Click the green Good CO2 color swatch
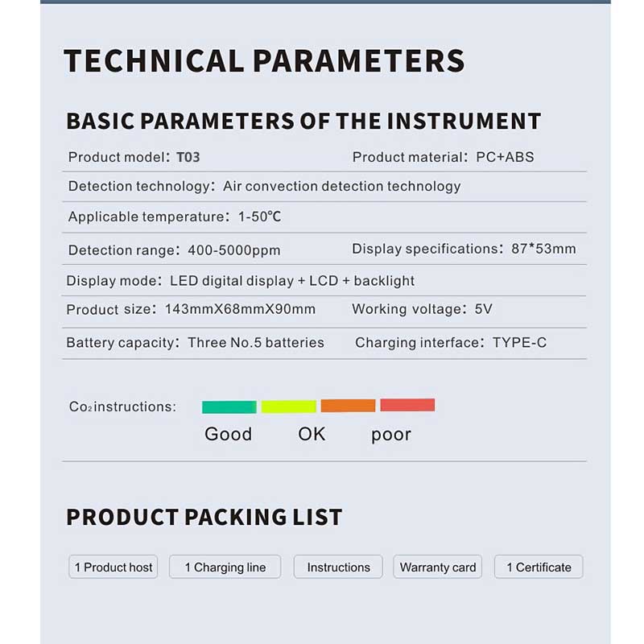The image size is (644, 644). coord(229,407)
